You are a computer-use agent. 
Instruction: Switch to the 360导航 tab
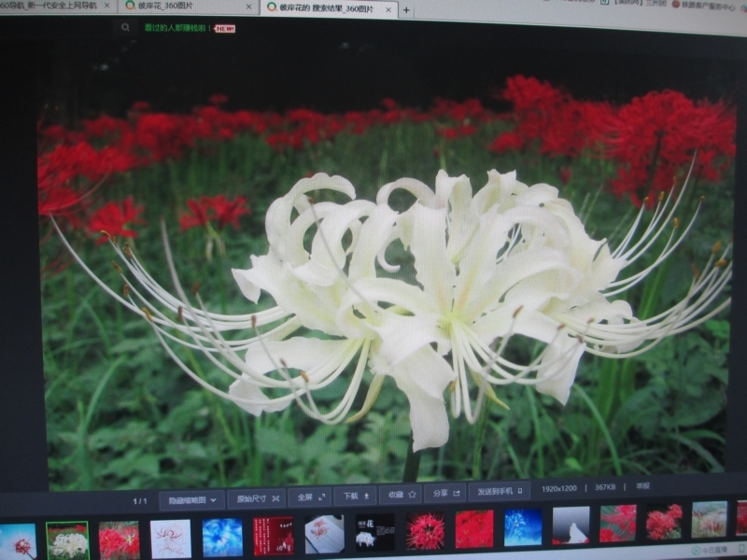tap(51, 6)
